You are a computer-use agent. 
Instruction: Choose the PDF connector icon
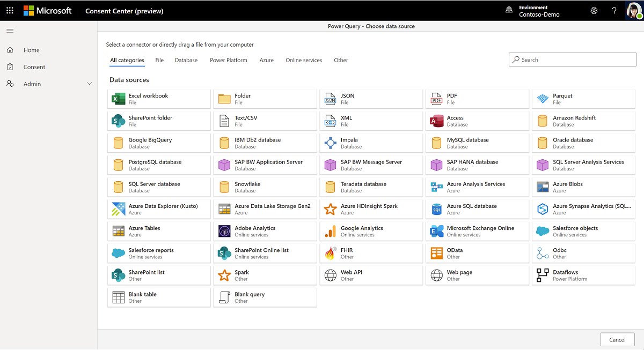click(x=437, y=99)
